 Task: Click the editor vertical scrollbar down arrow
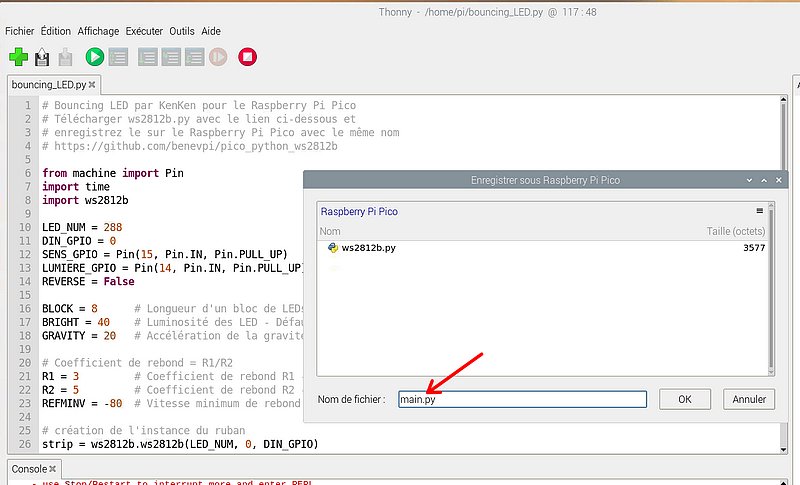point(783,449)
